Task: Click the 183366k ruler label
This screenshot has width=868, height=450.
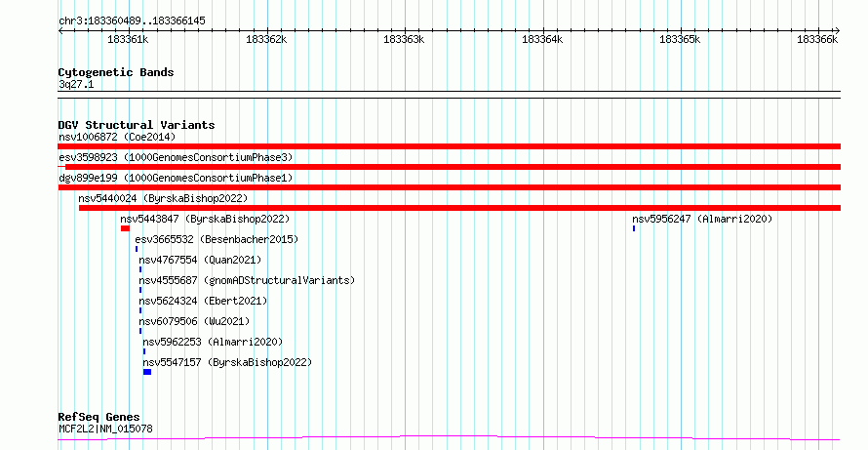Action: click(x=817, y=39)
